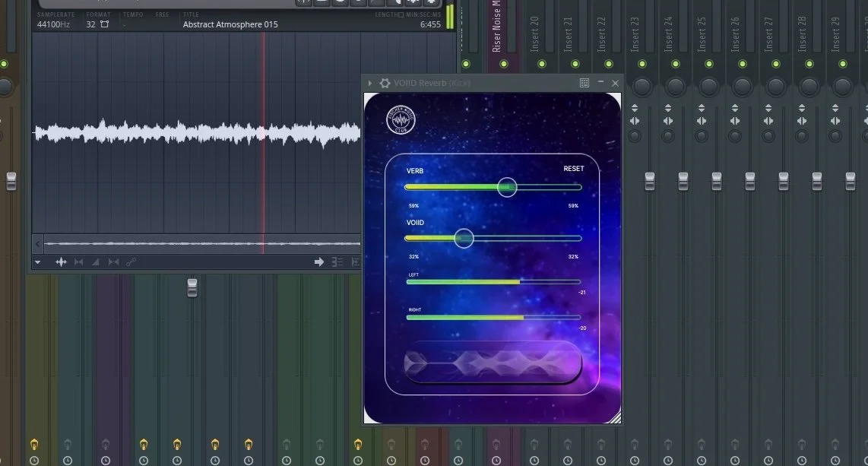Toggle the Insert 22 mute LED

[609, 64]
